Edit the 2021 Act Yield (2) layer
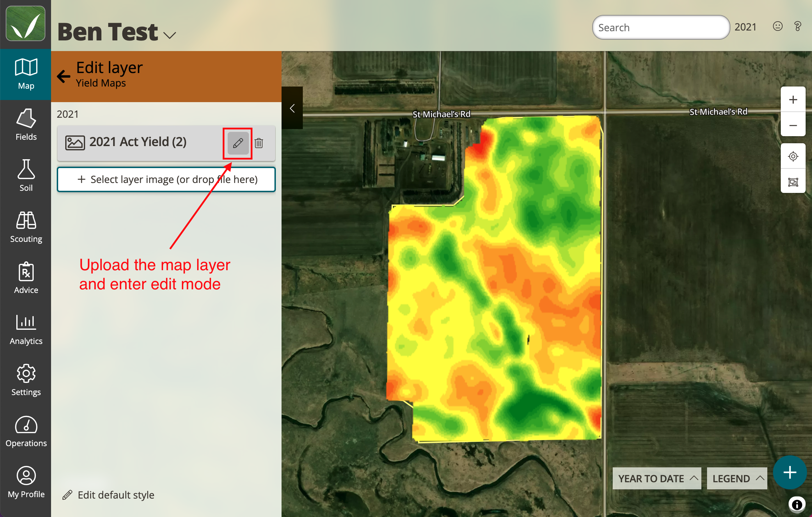The image size is (812, 517). [x=238, y=143]
